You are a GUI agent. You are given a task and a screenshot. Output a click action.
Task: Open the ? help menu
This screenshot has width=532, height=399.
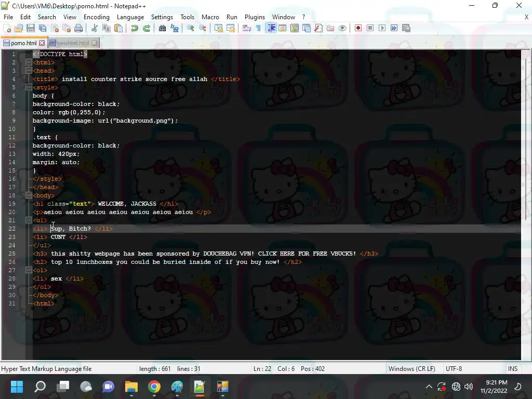pos(303,17)
